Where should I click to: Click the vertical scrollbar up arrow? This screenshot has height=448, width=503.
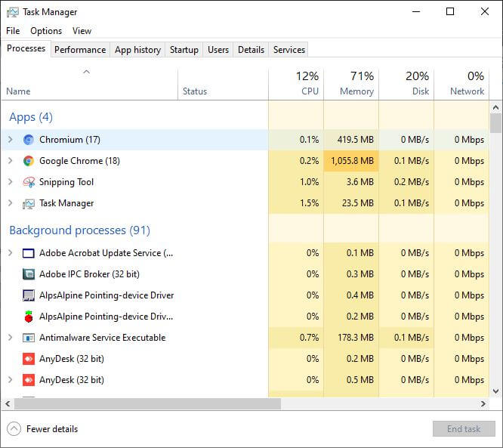coord(495,107)
